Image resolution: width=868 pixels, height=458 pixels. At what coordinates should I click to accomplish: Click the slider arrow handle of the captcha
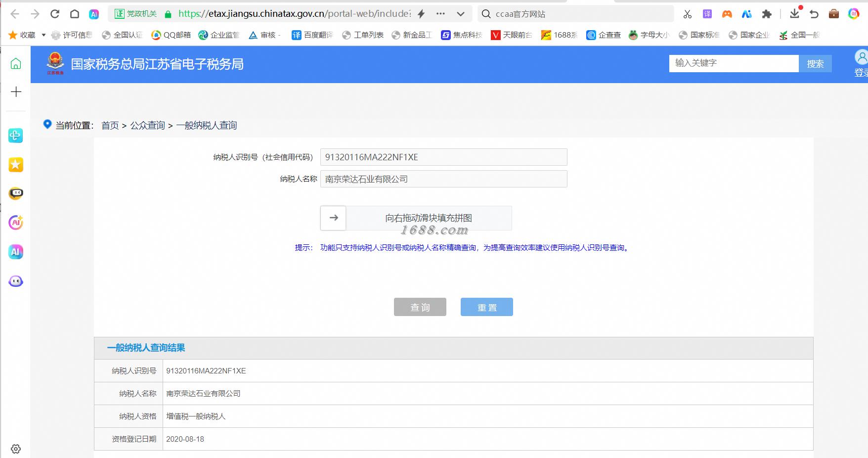click(x=334, y=218)
